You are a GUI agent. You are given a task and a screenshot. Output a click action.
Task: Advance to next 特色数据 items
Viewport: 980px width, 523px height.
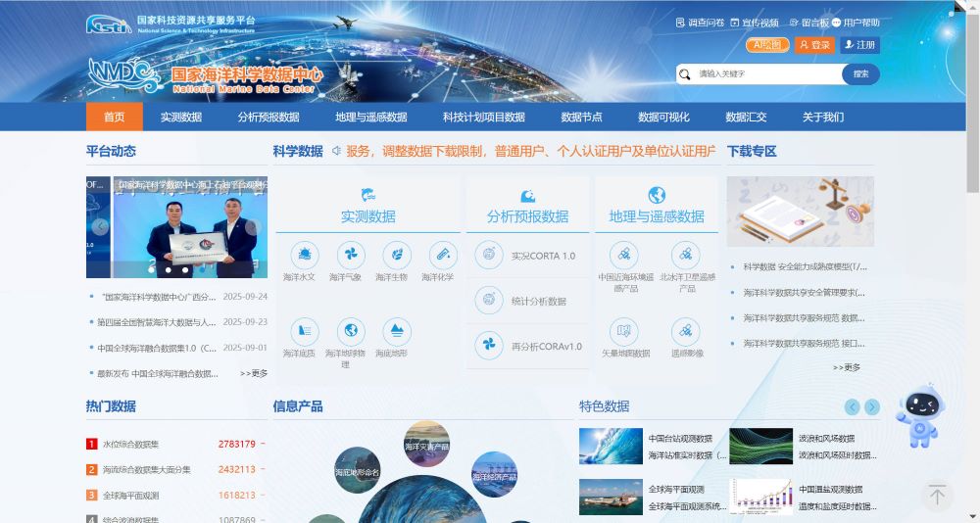tap(872, 407)
